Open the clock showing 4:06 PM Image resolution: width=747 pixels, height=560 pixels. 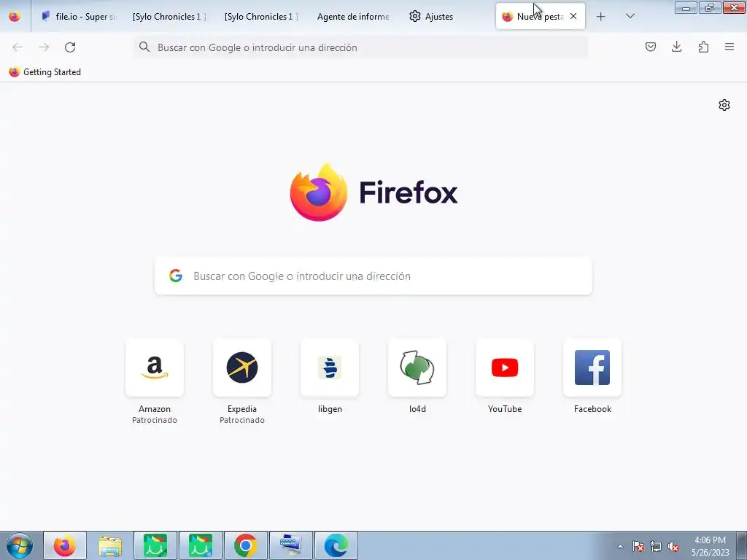tap(711, 546)
